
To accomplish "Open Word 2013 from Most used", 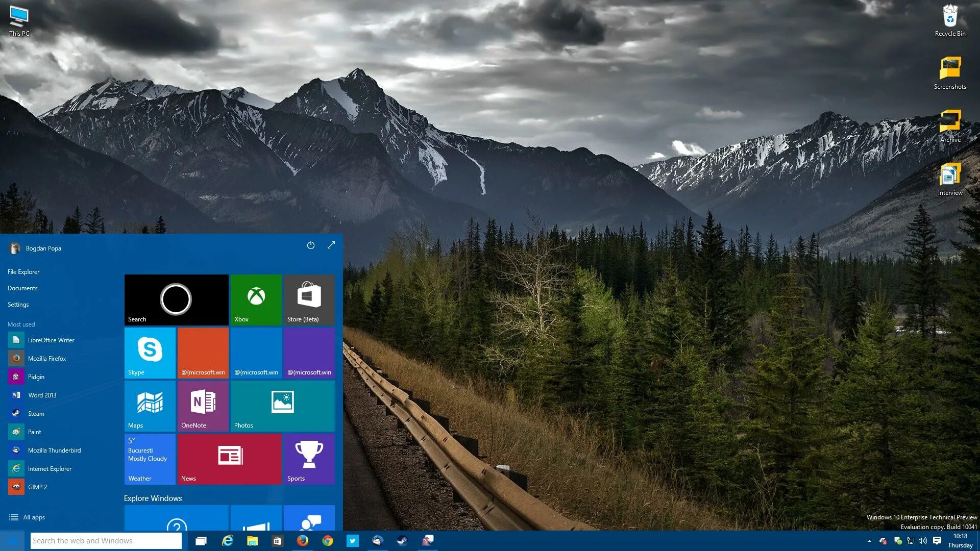I will tap(42, 395).
